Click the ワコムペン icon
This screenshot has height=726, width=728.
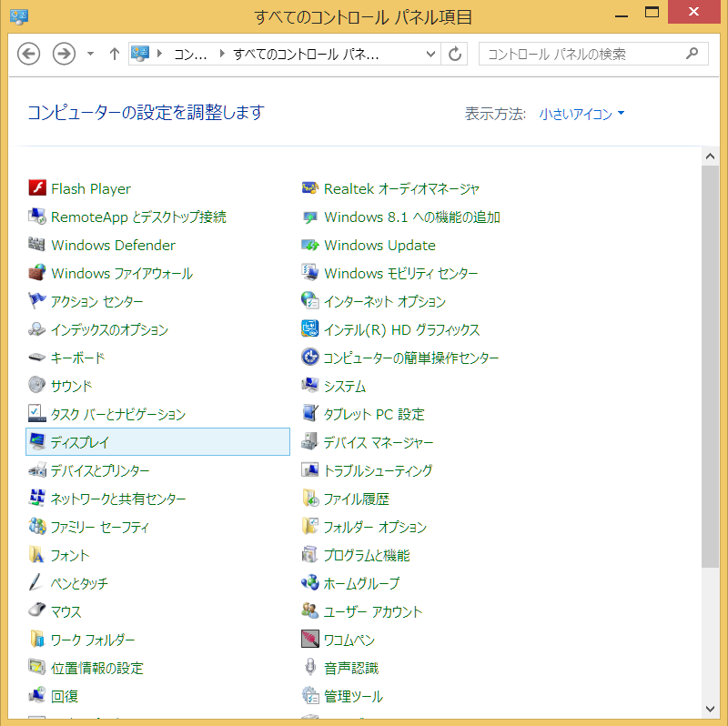tap(310, 640)
